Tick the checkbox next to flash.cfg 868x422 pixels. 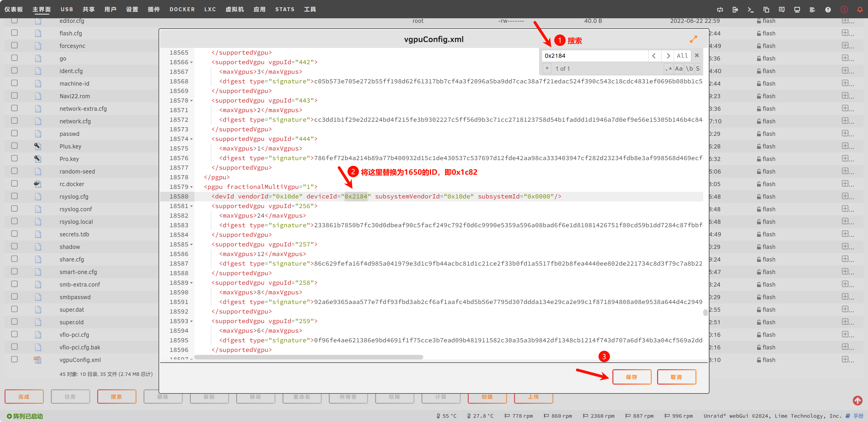coord(14,33)
